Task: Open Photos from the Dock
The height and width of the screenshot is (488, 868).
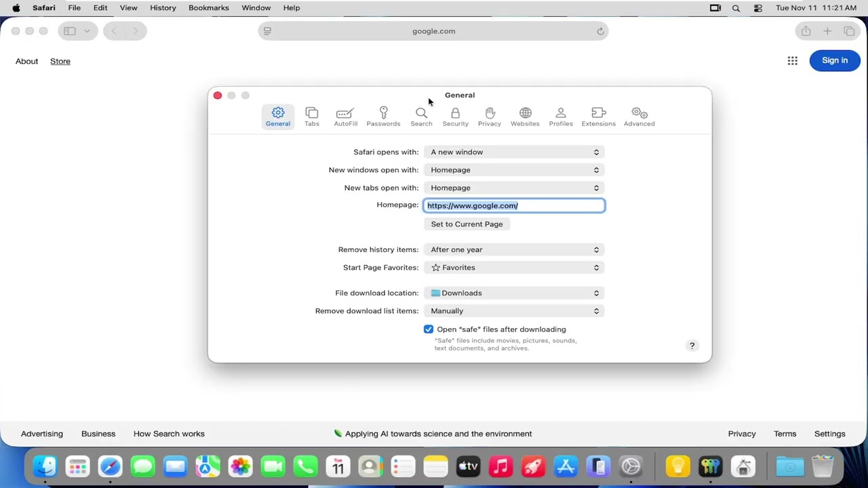Action: click(x=240, y=466)
